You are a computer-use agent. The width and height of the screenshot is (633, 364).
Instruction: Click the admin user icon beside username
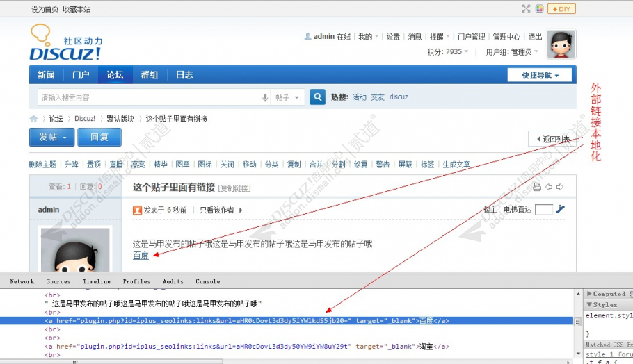307,36
